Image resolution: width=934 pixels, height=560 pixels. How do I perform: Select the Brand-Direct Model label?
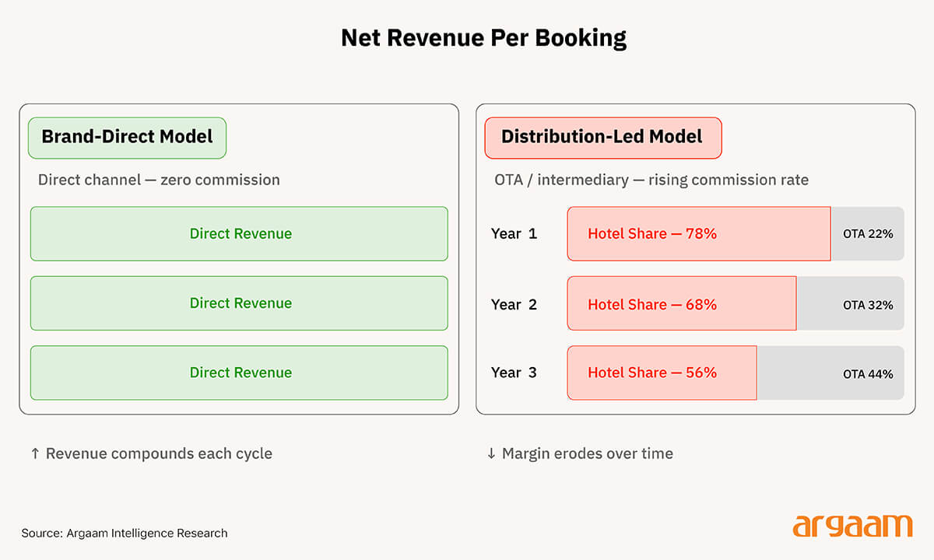pyautogui.click(x=127, y=138)
